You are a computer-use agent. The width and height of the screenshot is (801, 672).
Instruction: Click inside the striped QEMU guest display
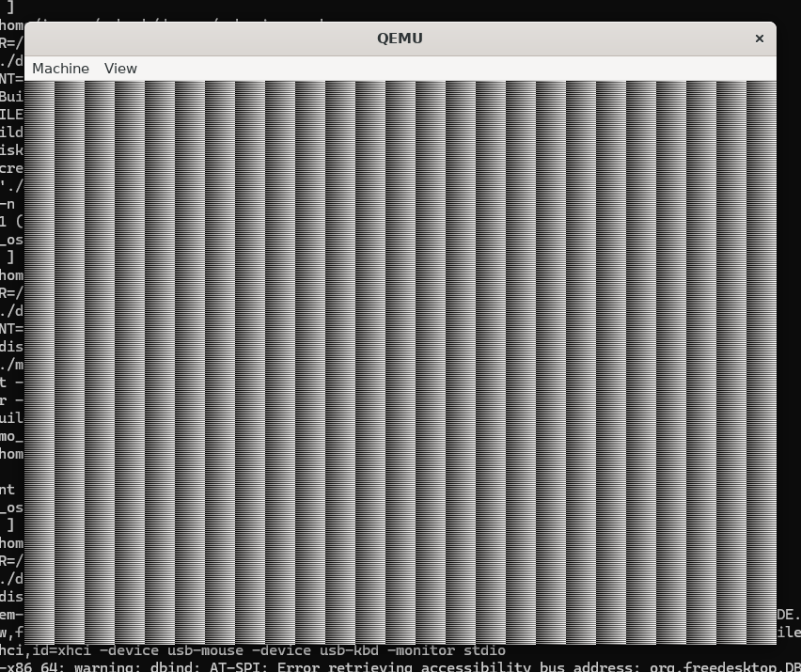(400, 362)
